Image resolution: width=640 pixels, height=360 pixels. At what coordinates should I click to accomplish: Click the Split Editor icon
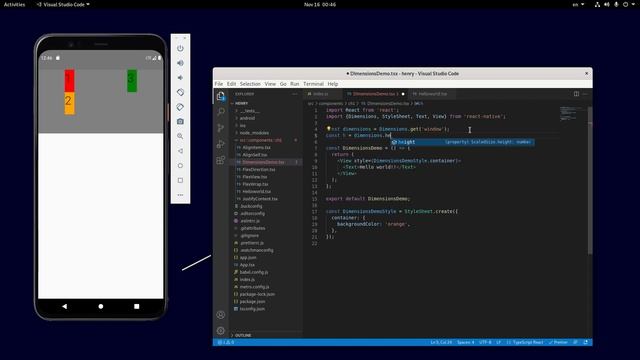click(576, 94)
